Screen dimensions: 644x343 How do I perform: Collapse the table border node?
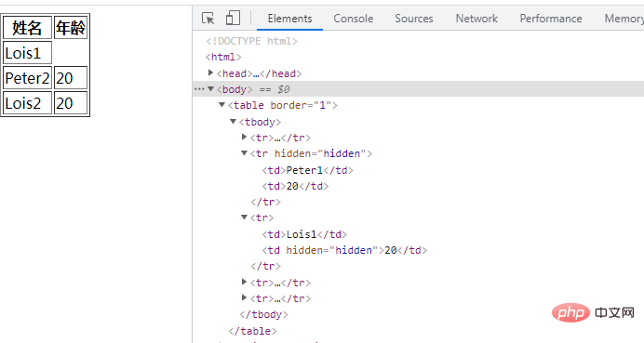click(x=221, y=105)
